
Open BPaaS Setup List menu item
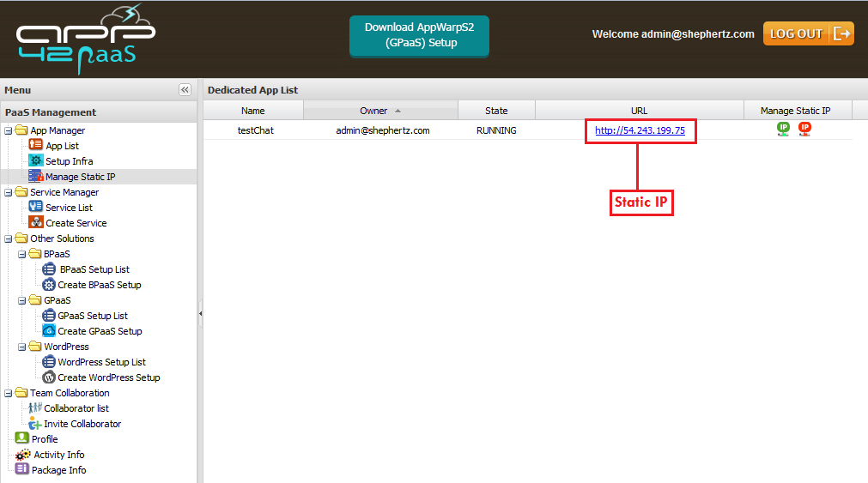94,269
